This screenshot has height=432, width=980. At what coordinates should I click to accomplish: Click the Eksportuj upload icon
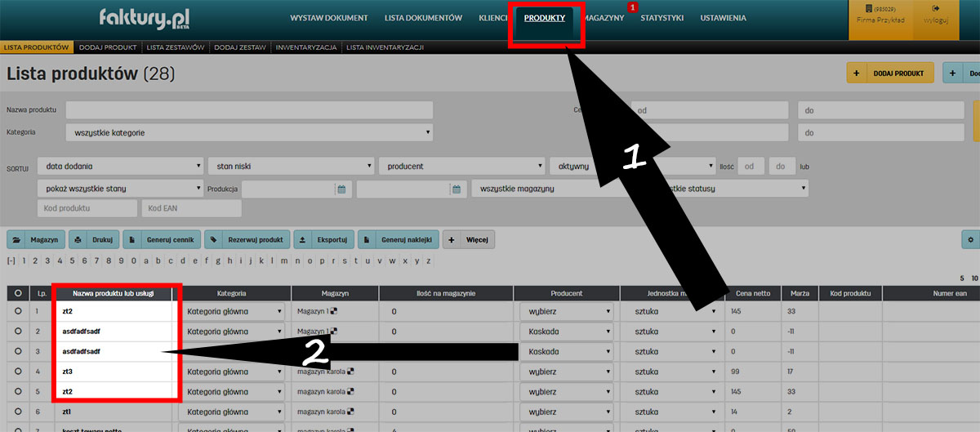click(x=303, y=240)
